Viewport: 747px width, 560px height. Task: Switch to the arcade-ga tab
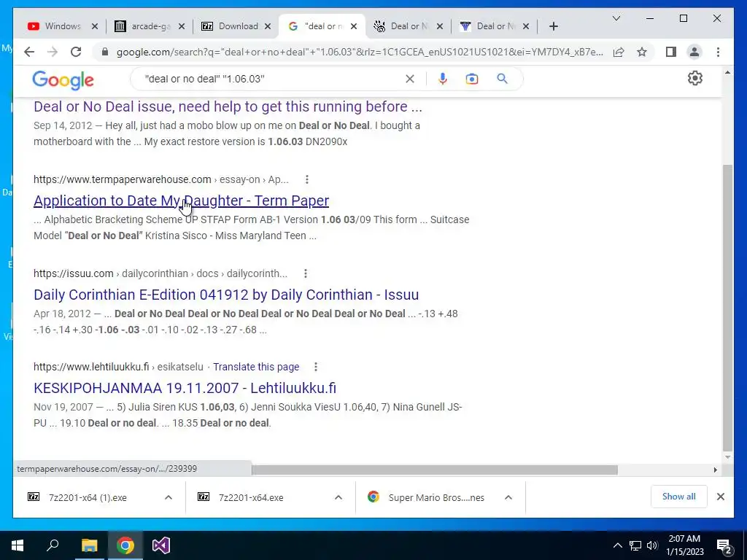[x=150, y=26]
